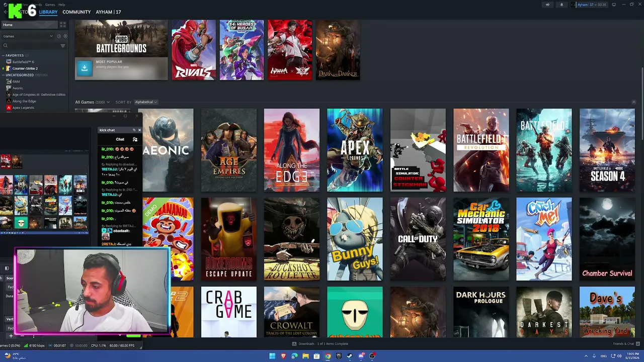The height and width of the screenshot is (362, 644).
Task: Click the microphone icon in system tray
Action: tap(594, 356)
